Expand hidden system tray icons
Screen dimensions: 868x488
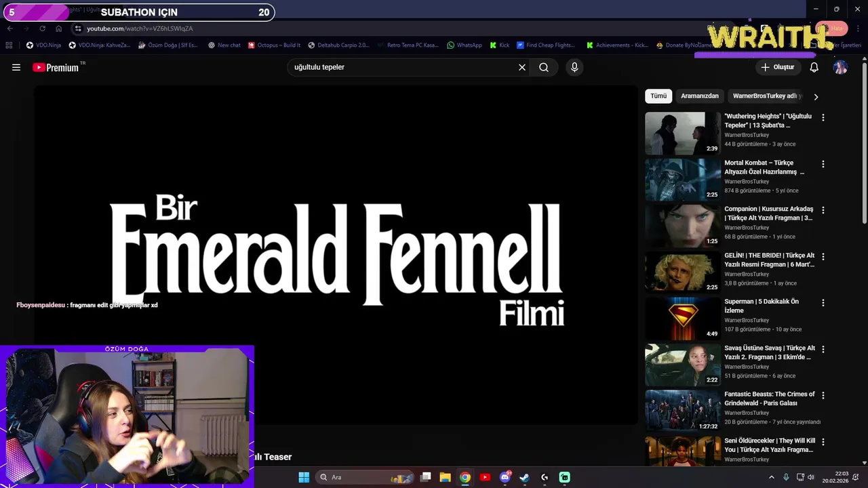pos(771,477)
